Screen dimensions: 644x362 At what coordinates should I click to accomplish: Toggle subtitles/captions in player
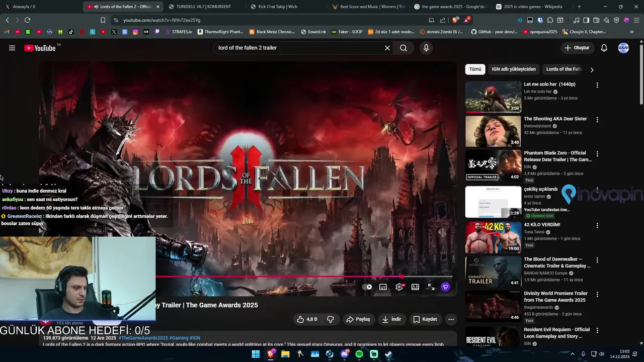point(383,287)
